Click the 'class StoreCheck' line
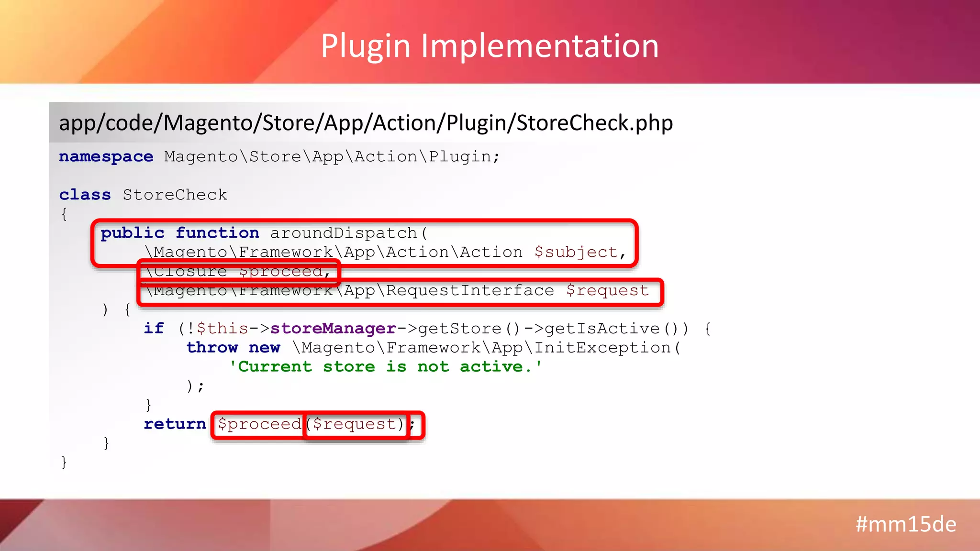The image size is (980, 551). click(143, 195)
